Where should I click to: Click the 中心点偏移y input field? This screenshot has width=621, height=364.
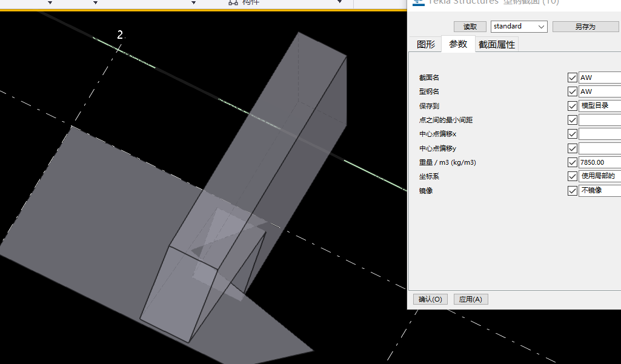[x=600, y=148]
